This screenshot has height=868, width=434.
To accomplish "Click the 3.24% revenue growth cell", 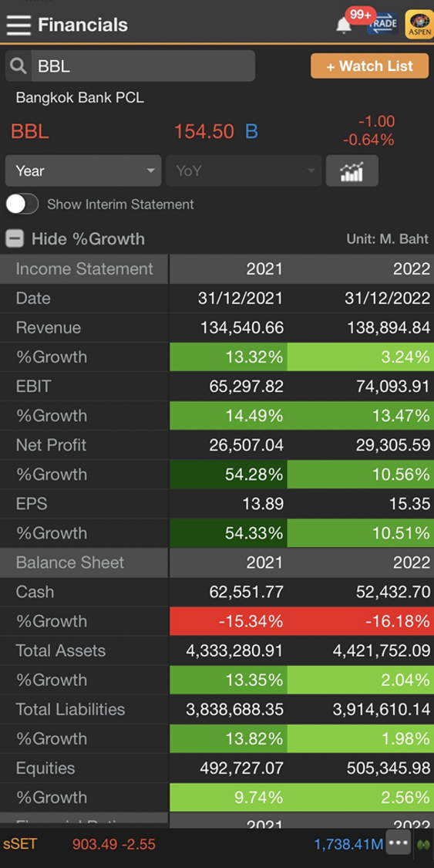I will [x=360, y=357].
